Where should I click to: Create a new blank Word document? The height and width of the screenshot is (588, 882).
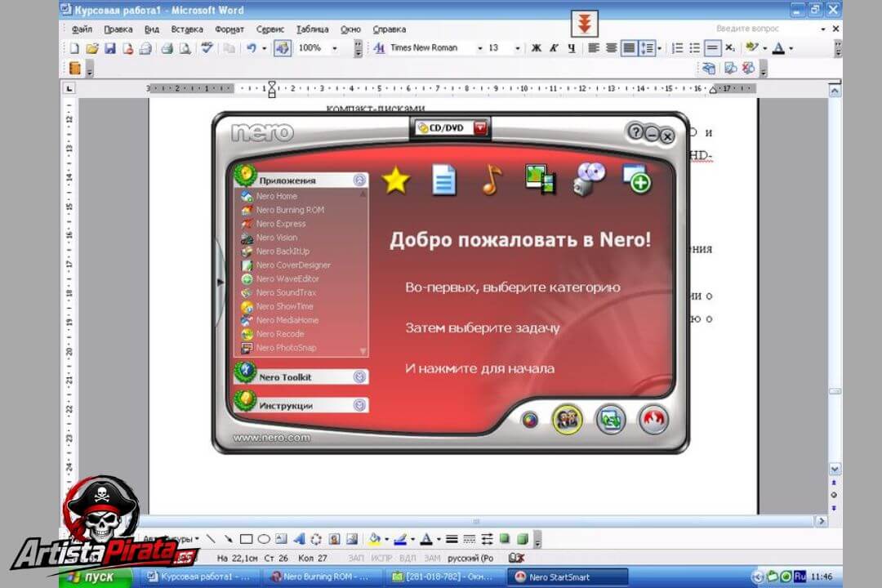point(74,48)
